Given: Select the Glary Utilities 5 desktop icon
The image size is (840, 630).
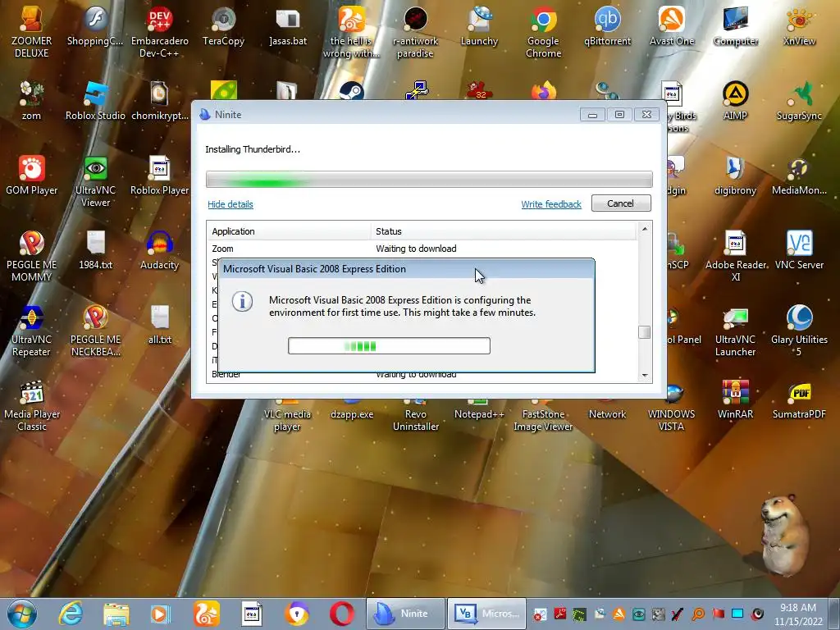Looking at the screenshot, I should [x=799, y=330].
